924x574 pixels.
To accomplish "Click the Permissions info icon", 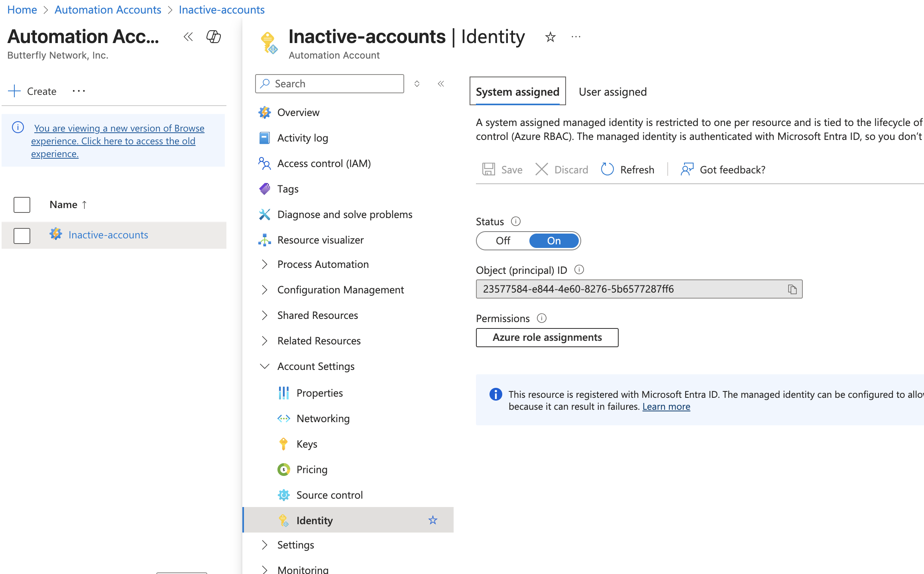I will point(542,318).
